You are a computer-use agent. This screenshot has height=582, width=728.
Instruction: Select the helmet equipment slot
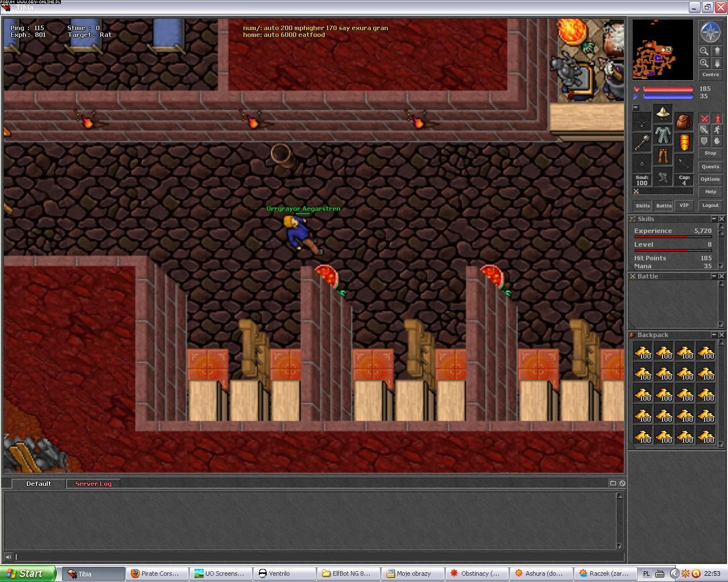663,114
